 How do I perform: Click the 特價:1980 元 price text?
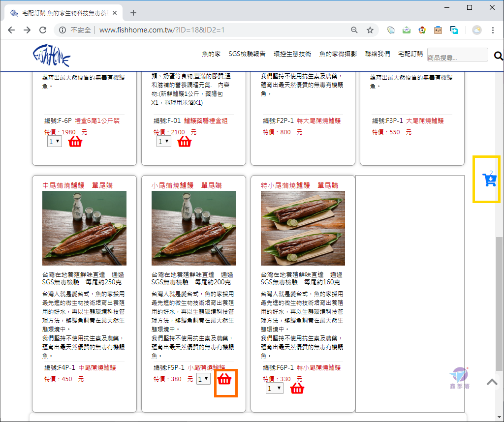click(x=65, y=132)
